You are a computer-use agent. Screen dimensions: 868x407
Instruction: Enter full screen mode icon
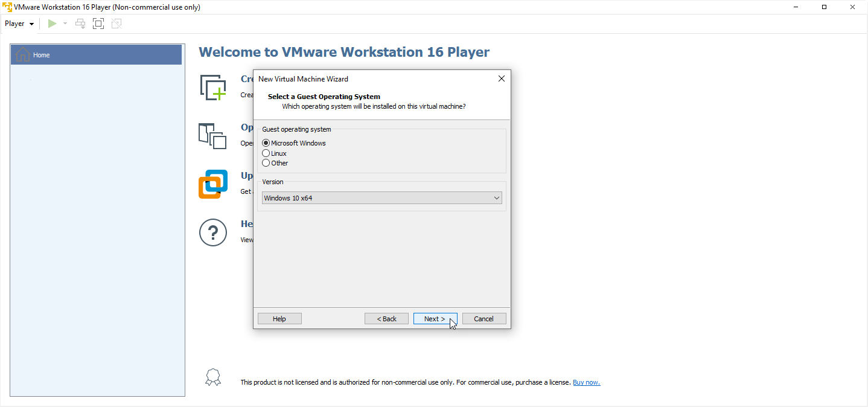(98, 24)
